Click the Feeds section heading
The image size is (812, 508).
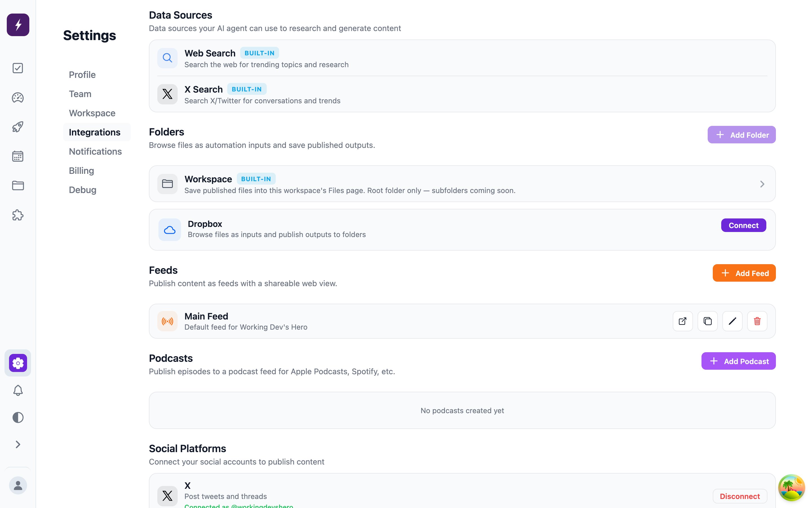pyautogui.click(x=163, y=270)
